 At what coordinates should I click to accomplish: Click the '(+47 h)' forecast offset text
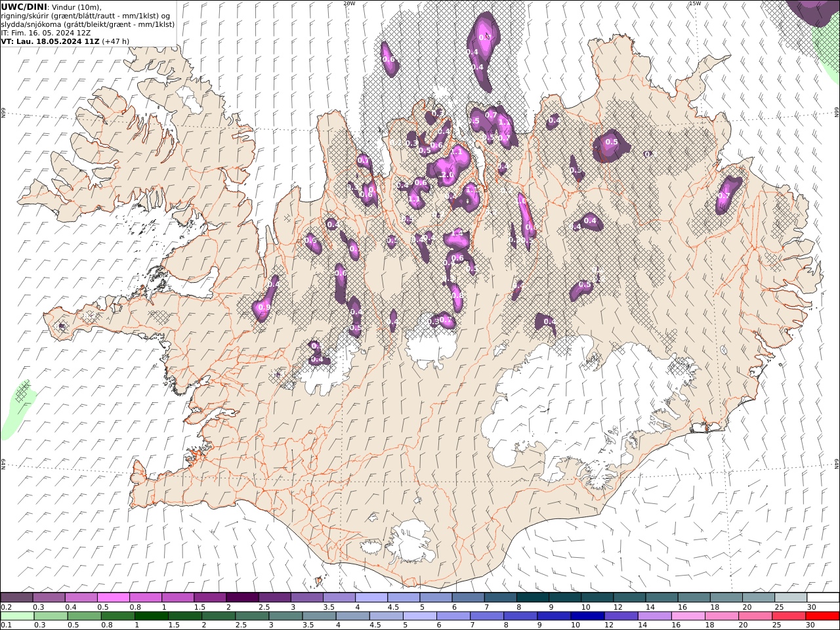pos(115,41)
